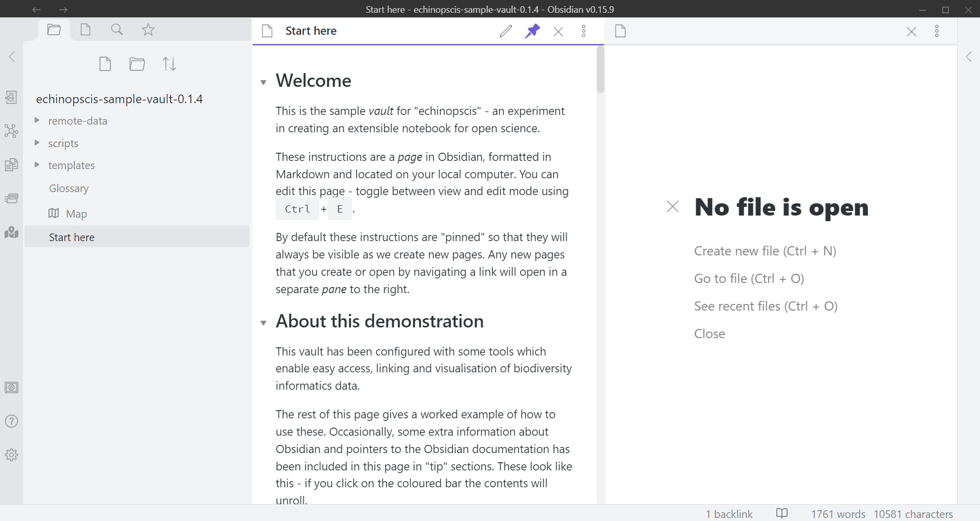Open Settings gear in the ribbon
The height and width of the screenshot is (521, 980).
(11, 455)
